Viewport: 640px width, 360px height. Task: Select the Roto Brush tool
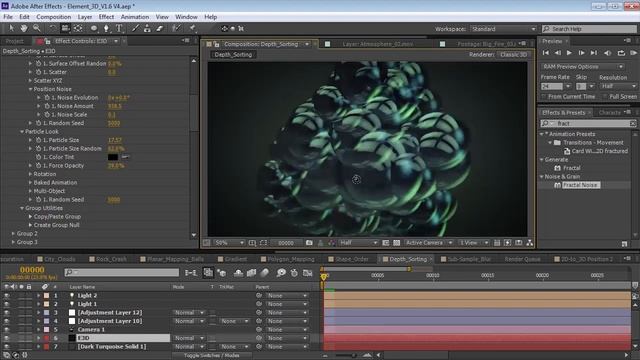[176, 28]
